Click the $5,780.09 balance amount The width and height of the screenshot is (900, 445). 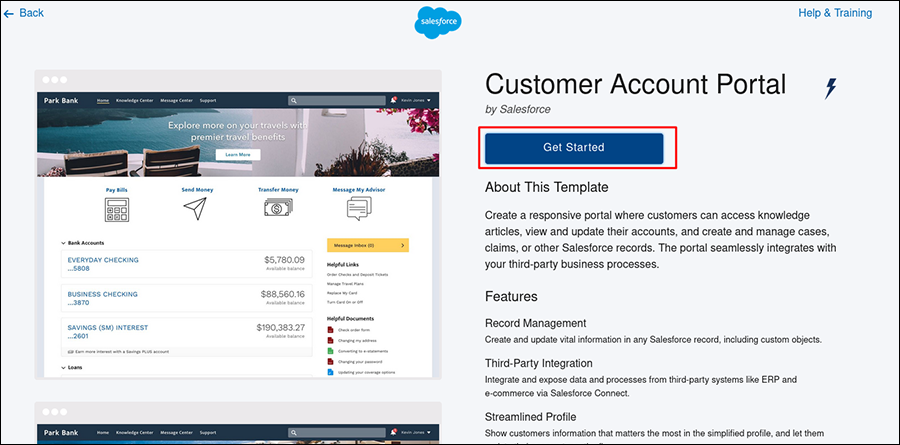click(x=284, y=260)
